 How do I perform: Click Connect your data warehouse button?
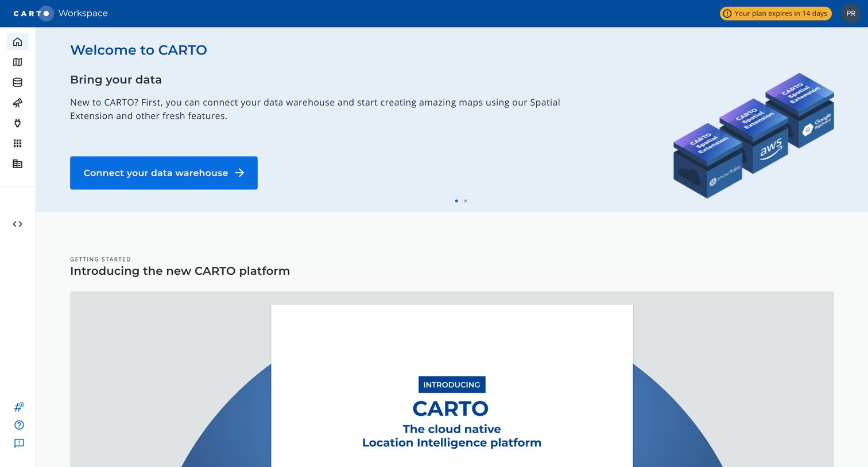164,173
